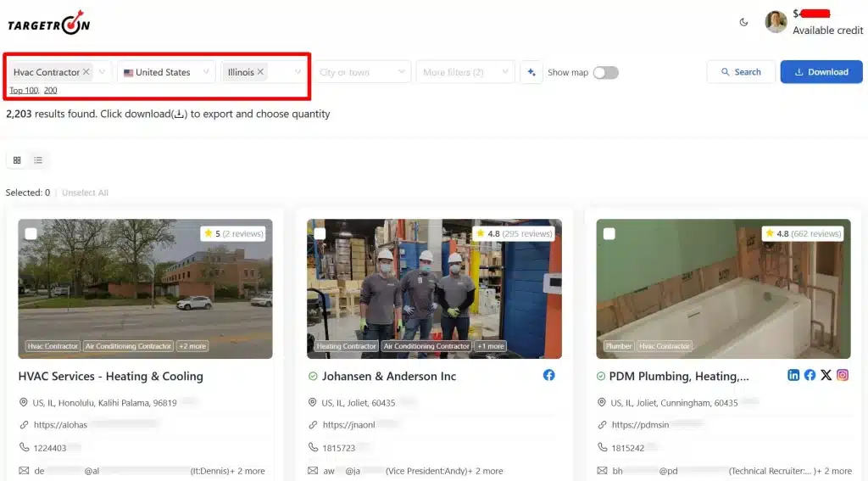The width and height of the screenshot is (868, 481).
Task: Expand the More filters dropdown
Action: pos(465,72)
